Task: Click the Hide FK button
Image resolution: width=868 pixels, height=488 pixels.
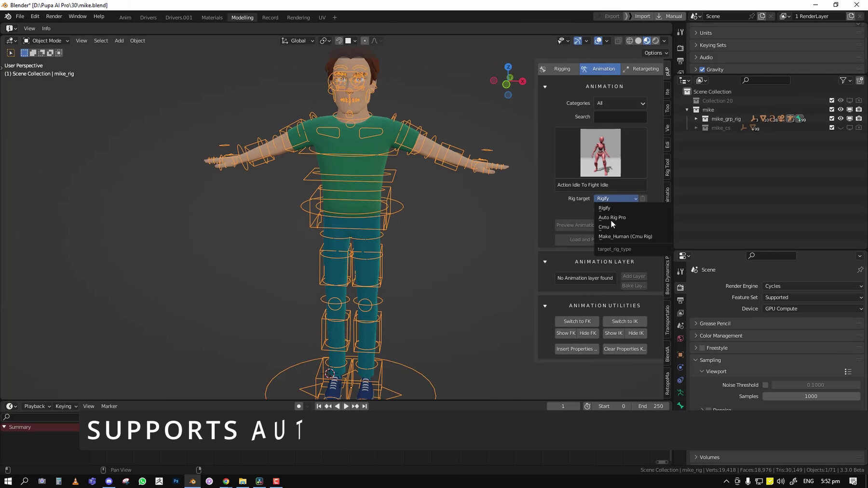Action: (x=588, y=333)
